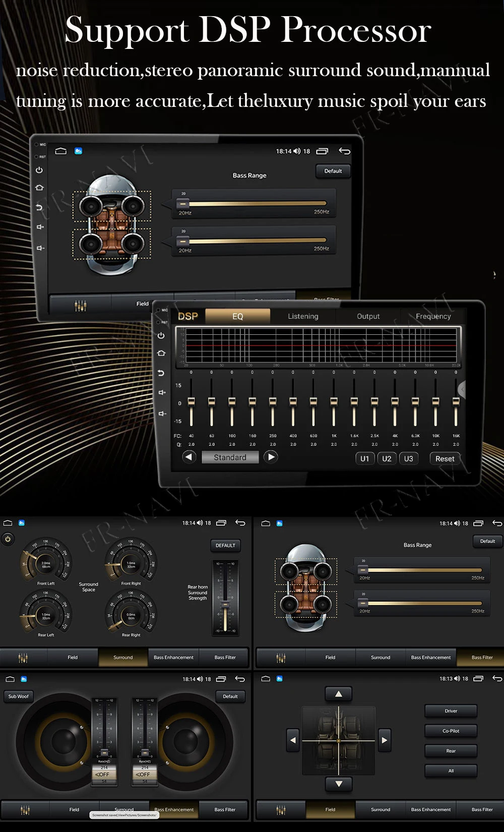The image size is (504, 832).
Task: Toggle surround power icon in Surround screen
Action: 8,539
